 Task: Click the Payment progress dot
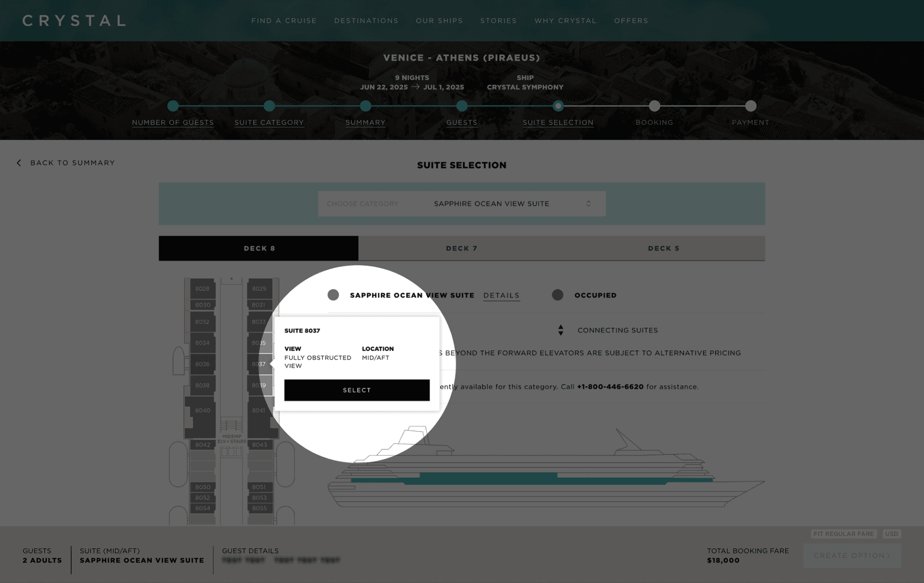point(750,106)
